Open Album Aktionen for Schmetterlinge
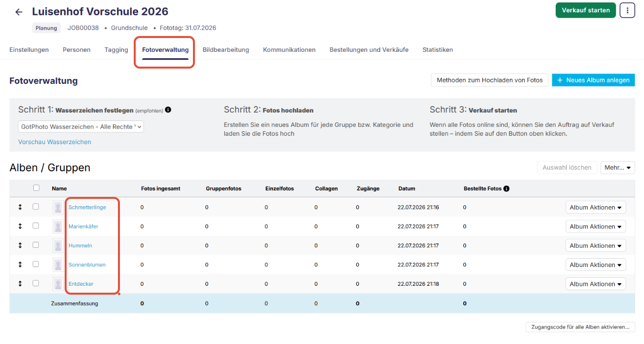644x344 pixels. tap(596, 207)
